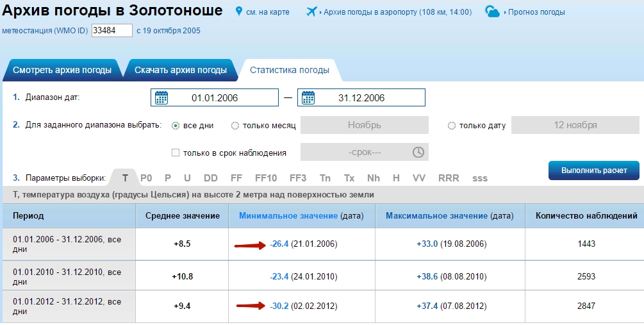The image size is (644, 325).
Task: Select the FF10 parameter tab
Action: coord(266,178)
